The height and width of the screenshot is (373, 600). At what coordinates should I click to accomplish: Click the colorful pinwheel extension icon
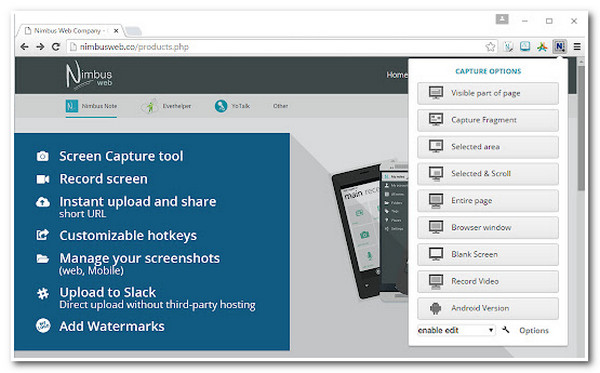(x=542, y=47)
